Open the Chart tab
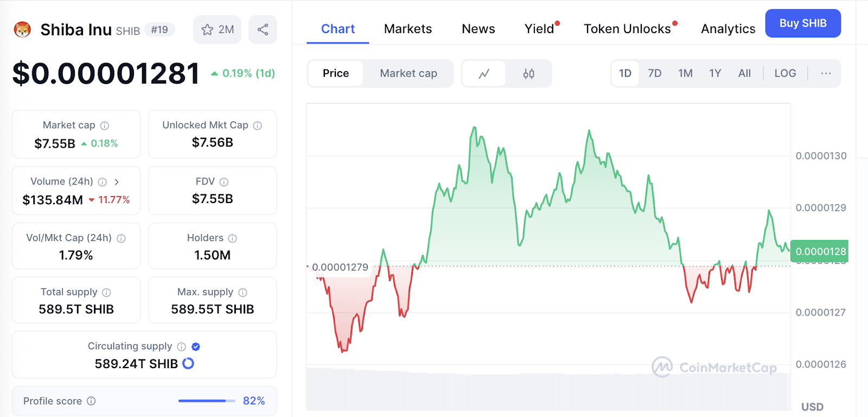The image size is (868, 417). click(x=338, y=29)
